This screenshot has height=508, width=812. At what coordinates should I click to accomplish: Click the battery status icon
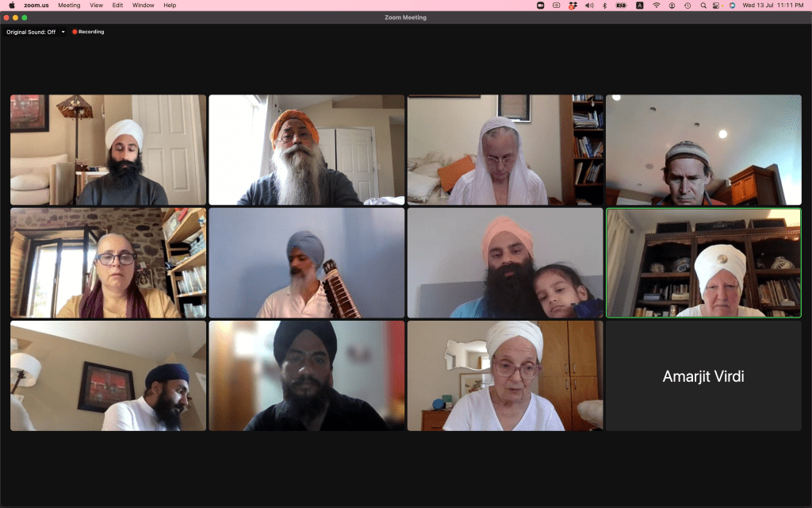tap(621, 5)
